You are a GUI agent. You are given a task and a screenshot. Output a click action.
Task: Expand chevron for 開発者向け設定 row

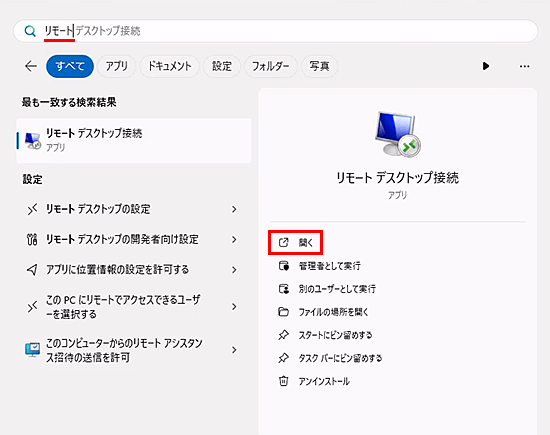(x=234, y=240)
